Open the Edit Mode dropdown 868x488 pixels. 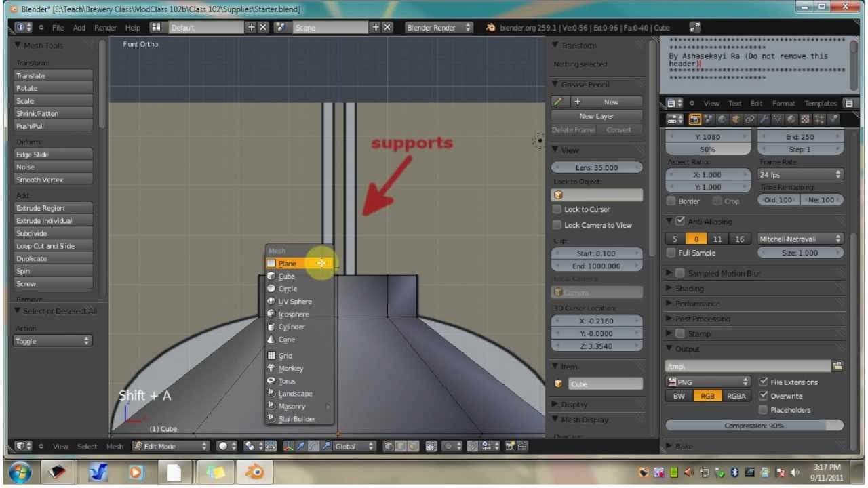(170, 446)
